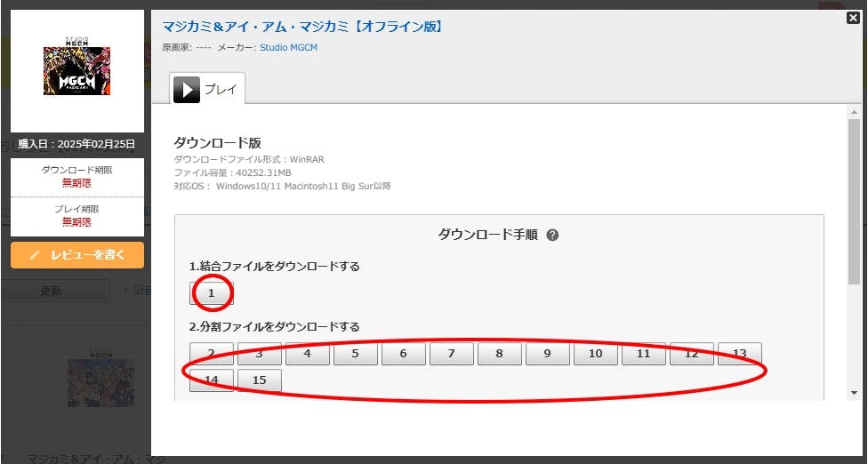The width and height of the screenshot is (868, 464).
Task: Click the MGCM game cover thumbnail
Action: (77, 71)
